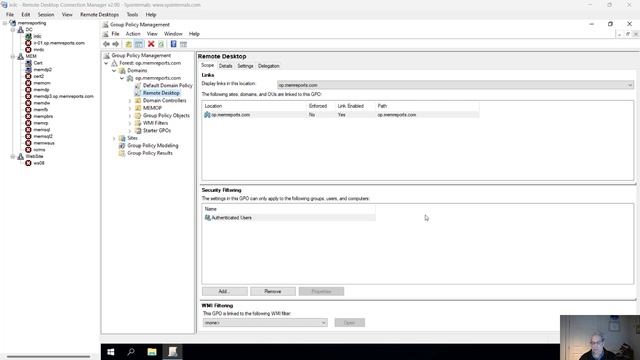Switch to the Details tab
This screenshot has height=360, width=640.
[225, 66]
